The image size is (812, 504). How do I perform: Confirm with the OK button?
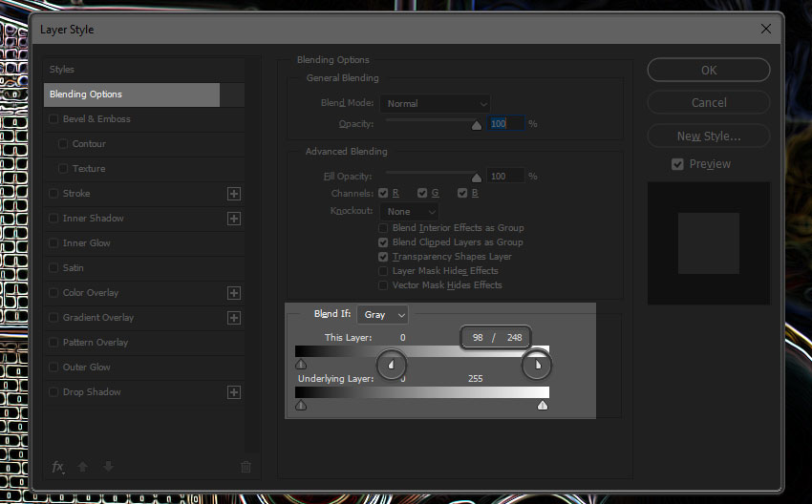(x=709, y=70)
